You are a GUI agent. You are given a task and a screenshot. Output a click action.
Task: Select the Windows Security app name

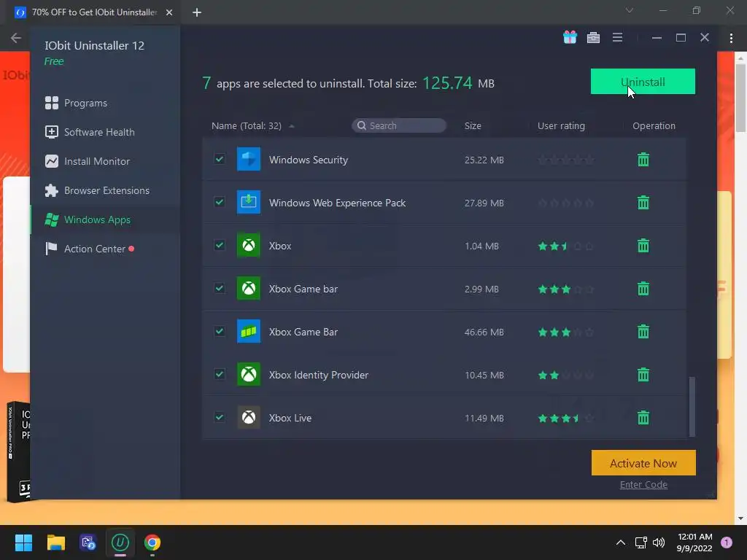309,160
